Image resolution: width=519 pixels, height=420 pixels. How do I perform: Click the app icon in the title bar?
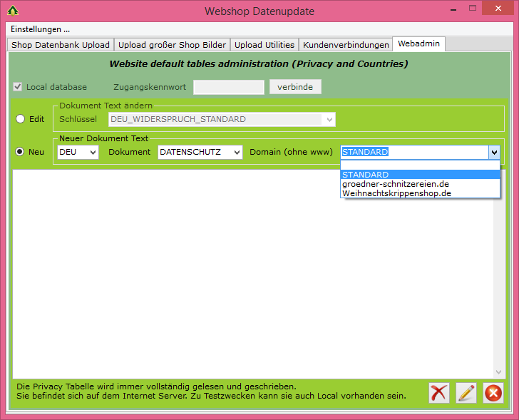pyautogui.click(x=12, y=11)
